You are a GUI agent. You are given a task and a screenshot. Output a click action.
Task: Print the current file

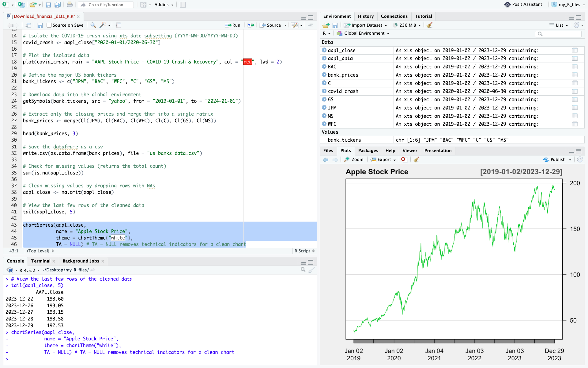pyautogui.click(x=70, y=5)
